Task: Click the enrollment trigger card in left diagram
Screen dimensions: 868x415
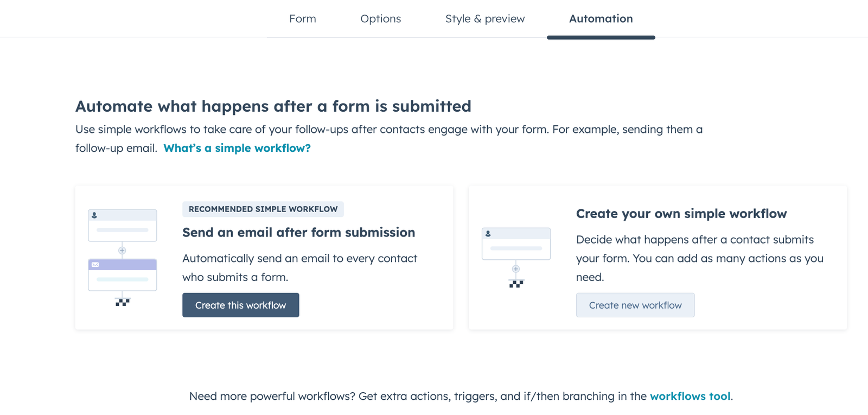Action: click(123, 225)
